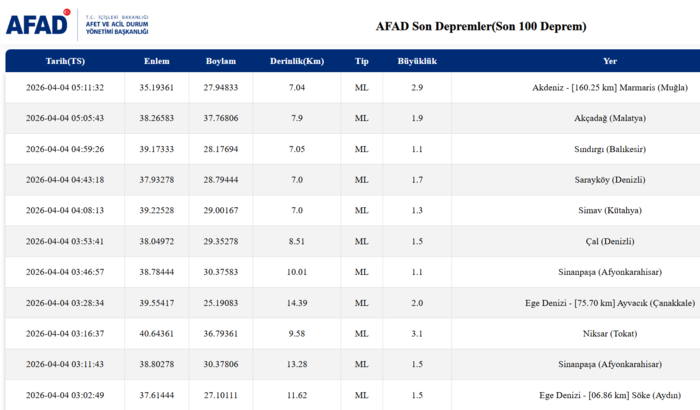
Task: Click location Simav (Kütahya)
Action: [x=610, y=210]
